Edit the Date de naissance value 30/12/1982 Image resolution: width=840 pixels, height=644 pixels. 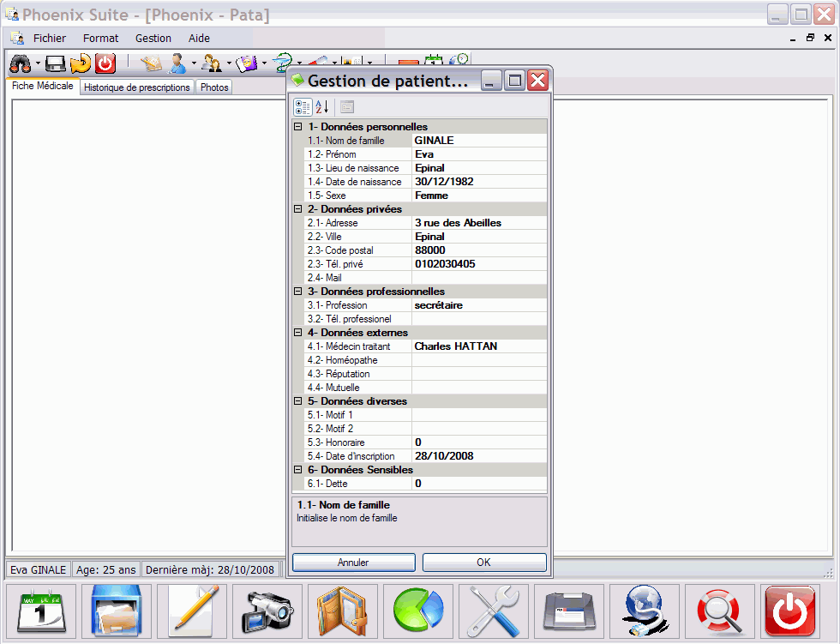(479, 182)
